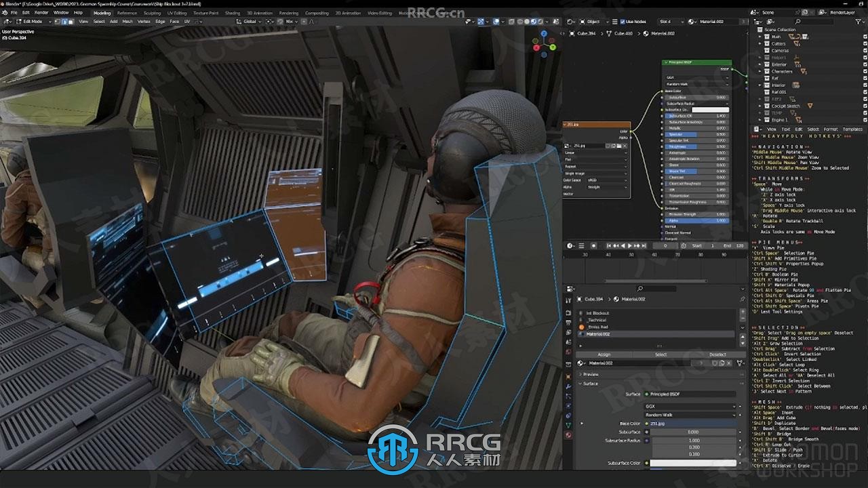Open the Render menu
868x488 pixels.
click(41, 12)
